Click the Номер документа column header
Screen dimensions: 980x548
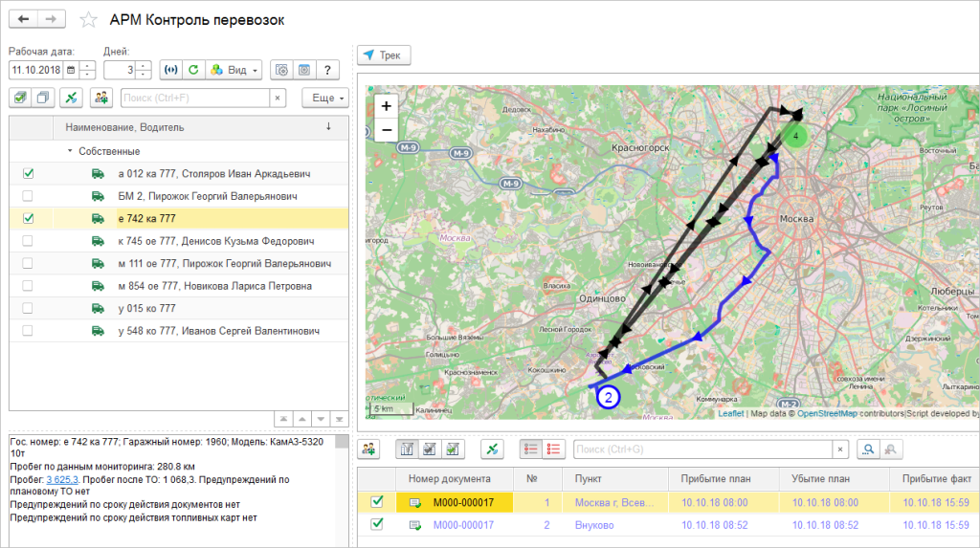(449, 478)
